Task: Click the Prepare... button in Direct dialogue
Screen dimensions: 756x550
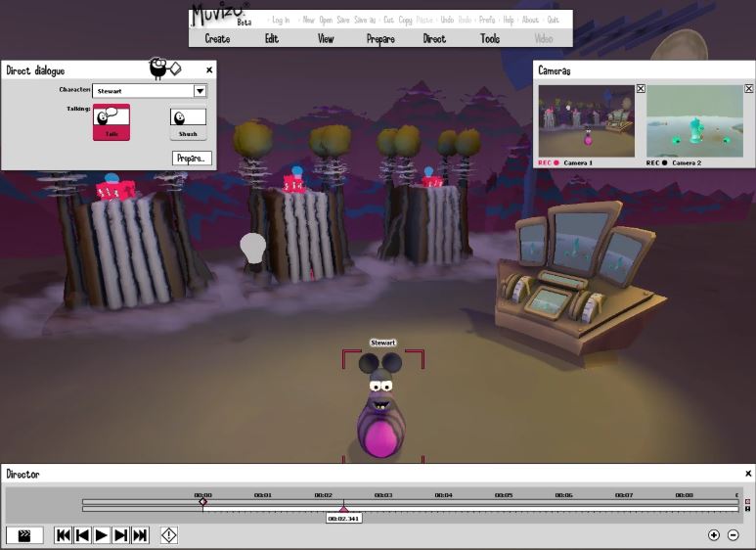Action: pos(192,158)
